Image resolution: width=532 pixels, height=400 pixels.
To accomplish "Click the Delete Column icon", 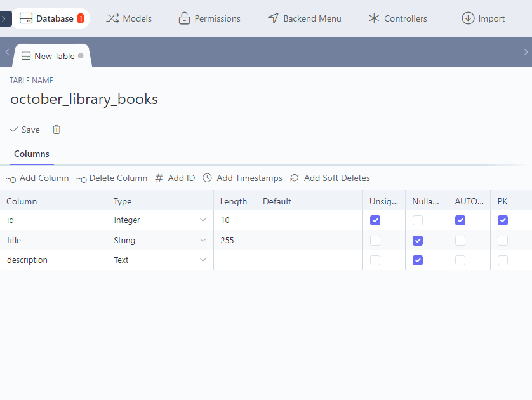I will coord(81,177).
